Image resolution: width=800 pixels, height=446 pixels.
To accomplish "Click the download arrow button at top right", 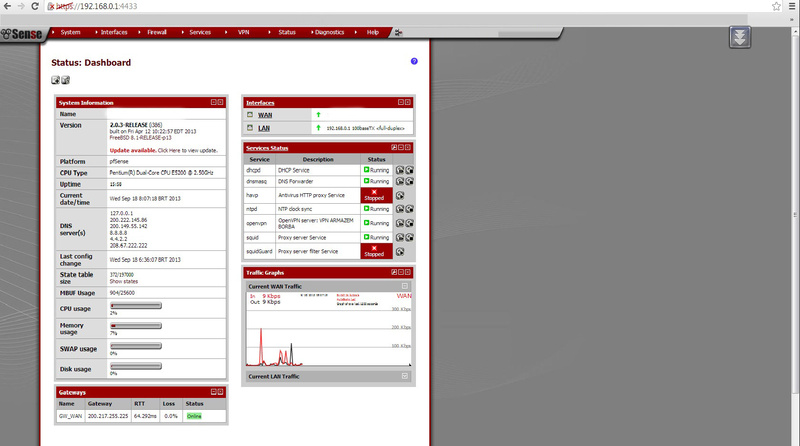I will pos(740,37).
